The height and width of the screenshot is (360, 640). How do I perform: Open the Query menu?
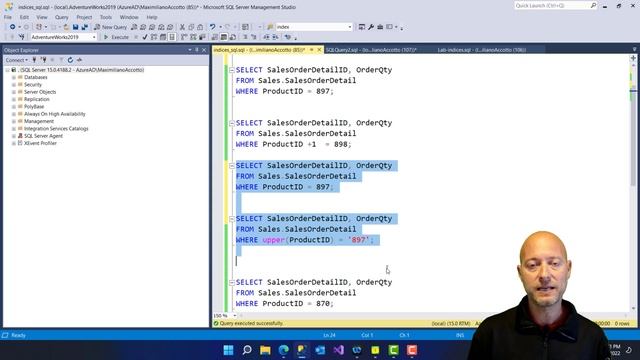click(x=62, y=17)
